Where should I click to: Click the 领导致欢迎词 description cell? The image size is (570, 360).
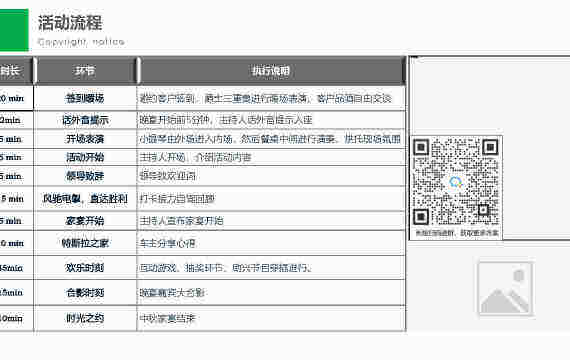pyautogui.click(x=271, y=176)
